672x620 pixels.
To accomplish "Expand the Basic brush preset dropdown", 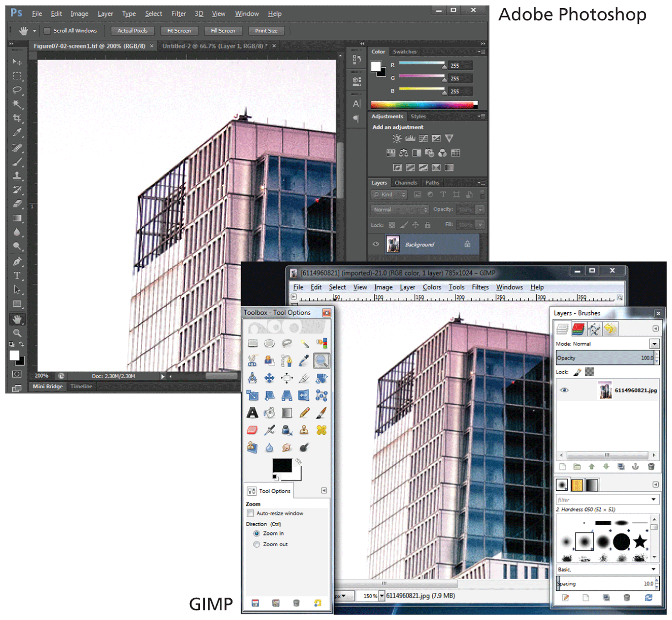I will pos(653,569).
